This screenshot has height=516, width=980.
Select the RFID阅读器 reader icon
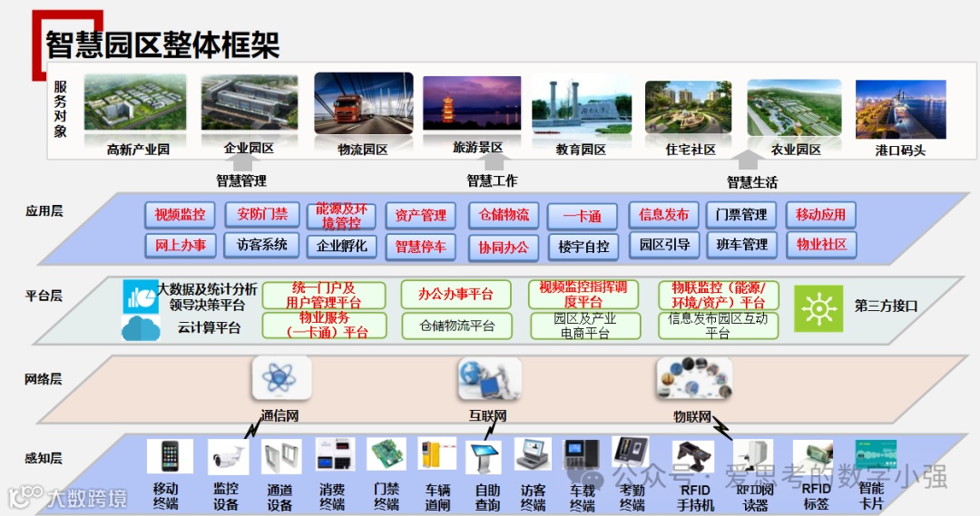(x=753, y=458)
